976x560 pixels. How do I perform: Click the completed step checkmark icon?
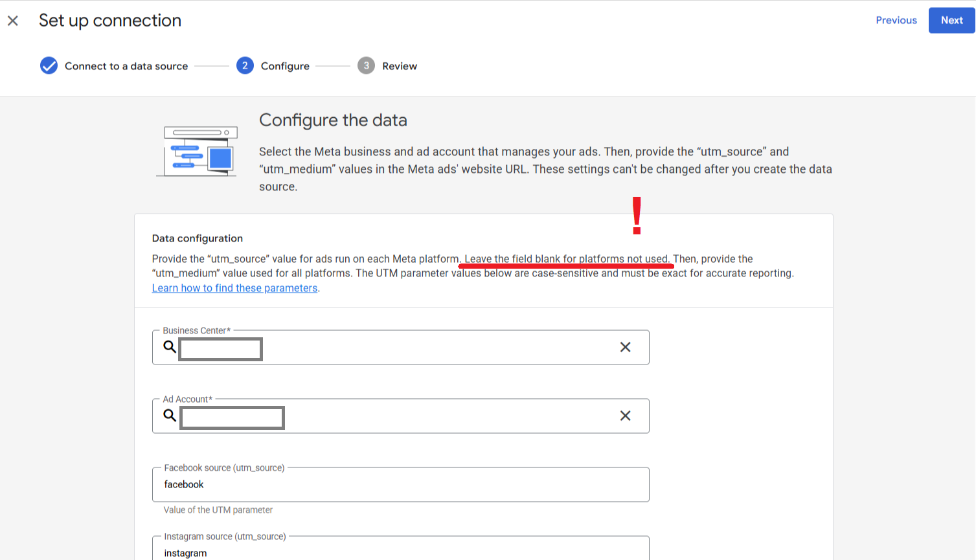click(x=49, y=66)
